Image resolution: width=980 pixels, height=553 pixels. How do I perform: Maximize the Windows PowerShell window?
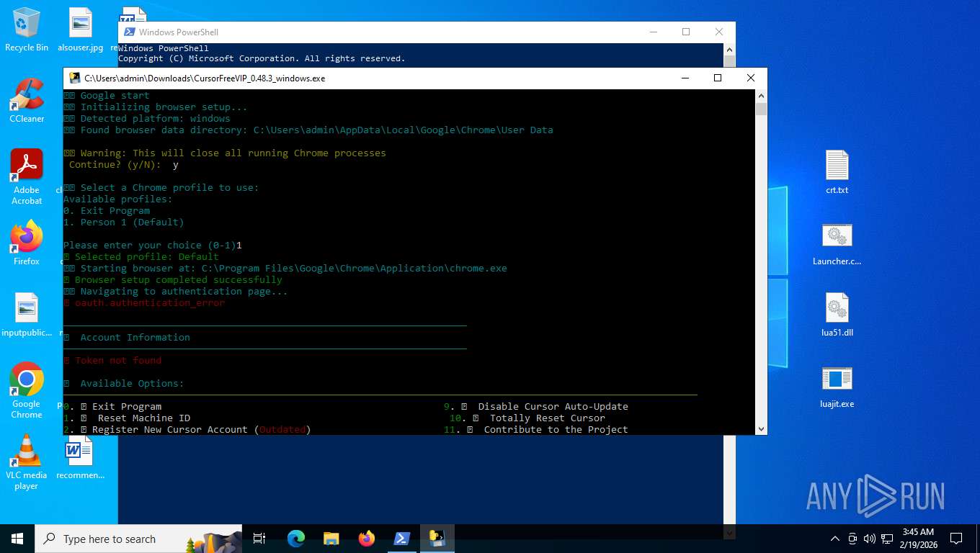pyautogui.click(x=686, y=32)
